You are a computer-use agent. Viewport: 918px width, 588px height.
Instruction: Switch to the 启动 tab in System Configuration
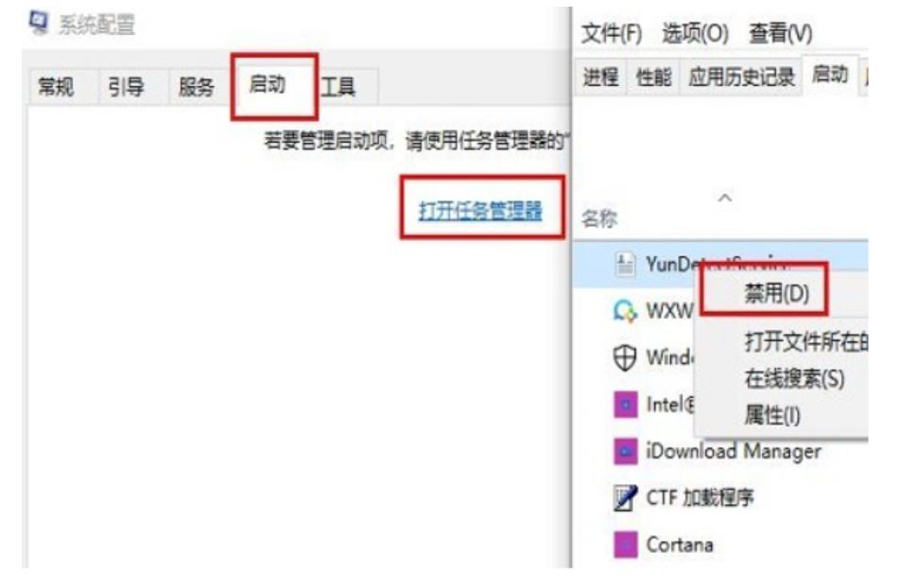268,85
